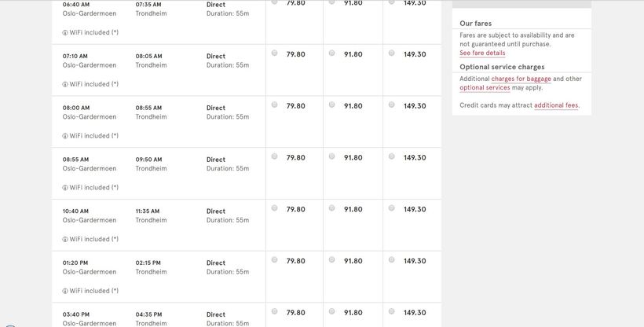
Task: Choose 79.80 fare for 10:40 AM flight
Action: click(x=274, y=208)
